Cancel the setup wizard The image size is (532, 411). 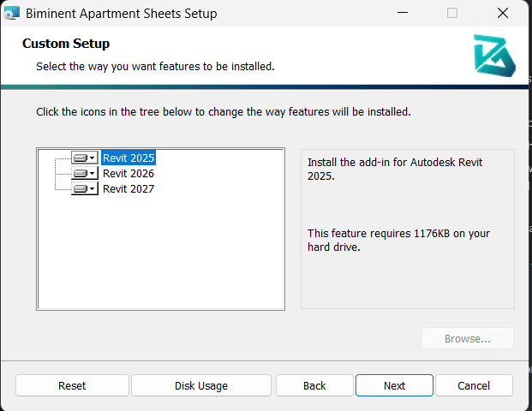pos(474,385)
